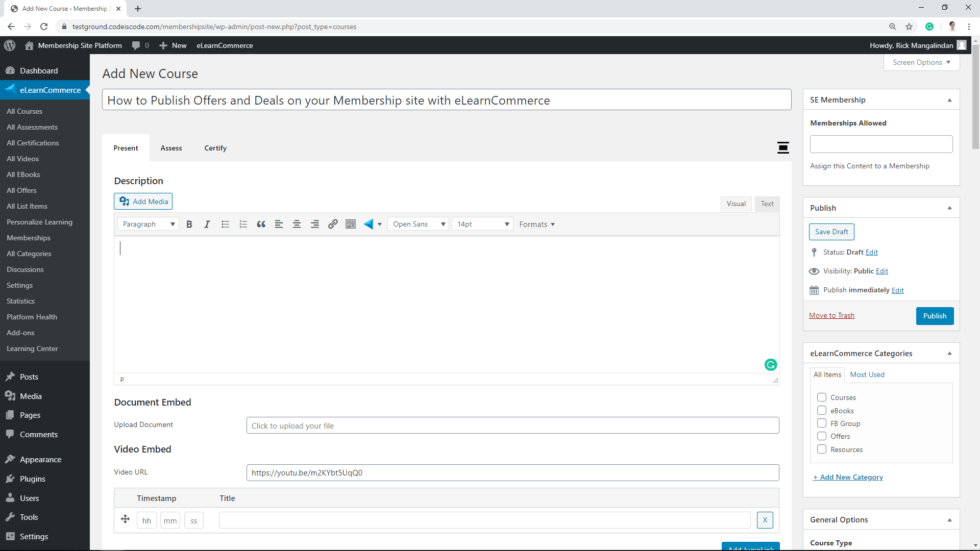Screen dimensions: 980x551
Task: Click the Move to Trash link
Action: (831, 315)
